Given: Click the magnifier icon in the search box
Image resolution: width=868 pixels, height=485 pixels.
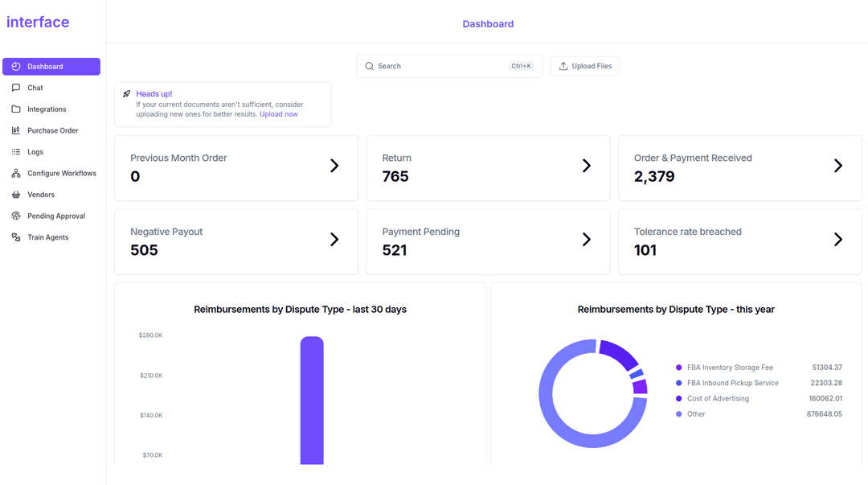Looking at the screenshot, I should [369, 66].
